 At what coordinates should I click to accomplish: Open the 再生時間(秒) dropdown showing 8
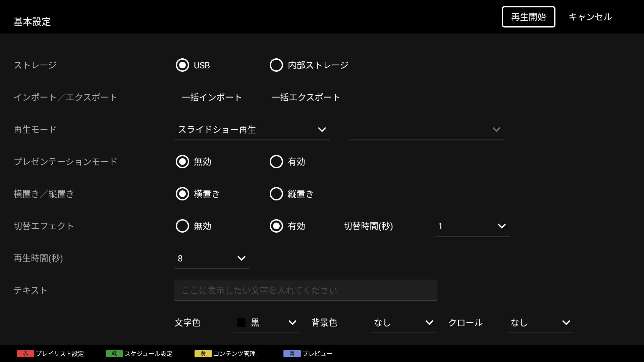pos(212,258)
